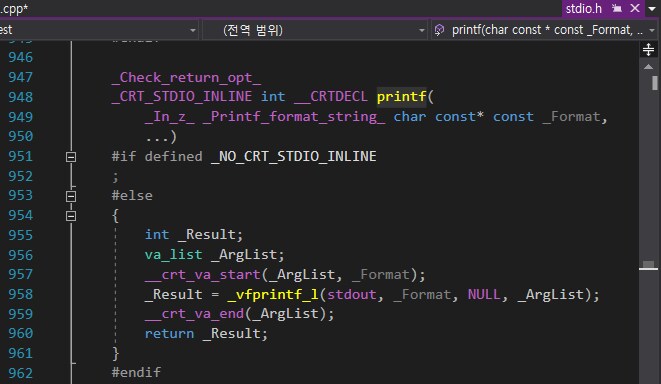
Task: Click line number 955 in the gutter
Action: click(20, 235)
